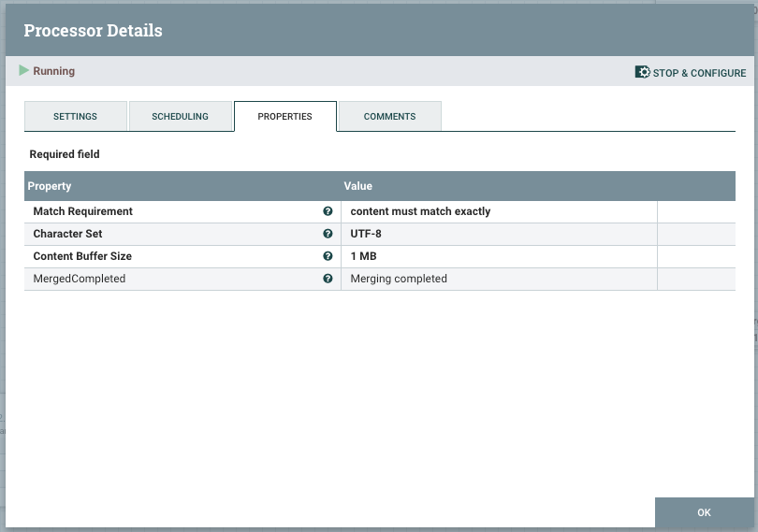Go to the Comments tab
Viewport: 758px width, 532px height.
pyautogui.click(x=389, y=117)
